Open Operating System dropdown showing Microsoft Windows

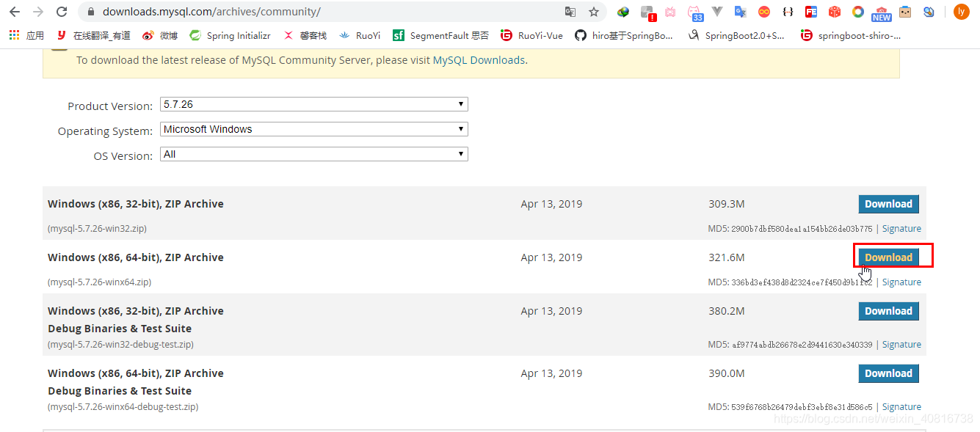(313, 130)
